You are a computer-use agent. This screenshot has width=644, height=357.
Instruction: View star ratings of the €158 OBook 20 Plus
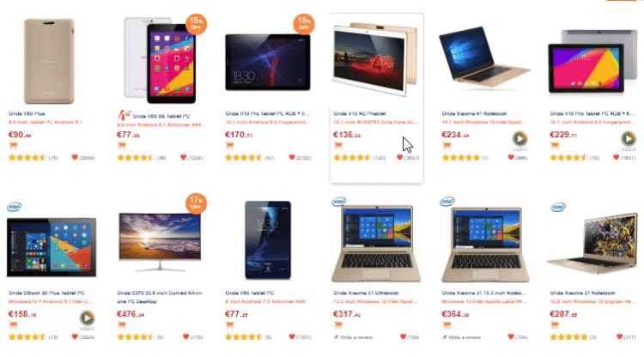coord(27,337)
